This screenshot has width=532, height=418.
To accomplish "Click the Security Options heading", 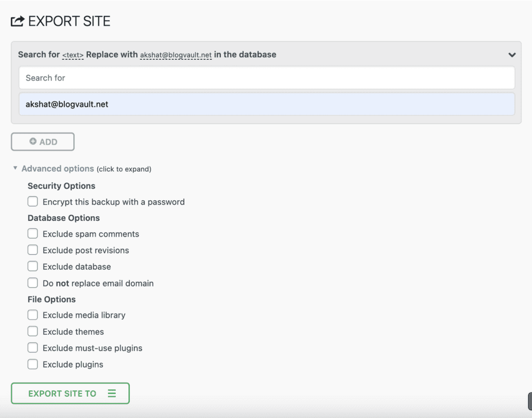I will click(61, 186).
